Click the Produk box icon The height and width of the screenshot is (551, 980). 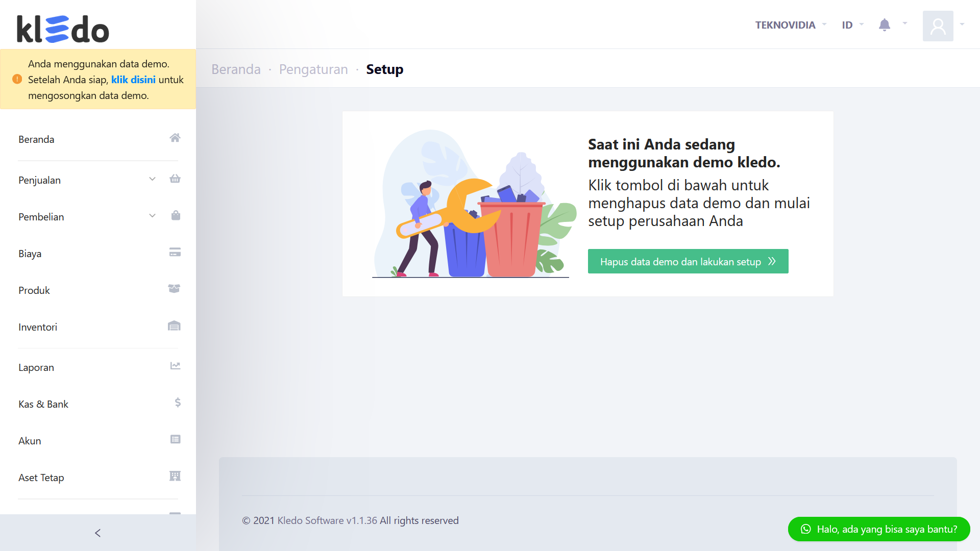pos(174,288)
